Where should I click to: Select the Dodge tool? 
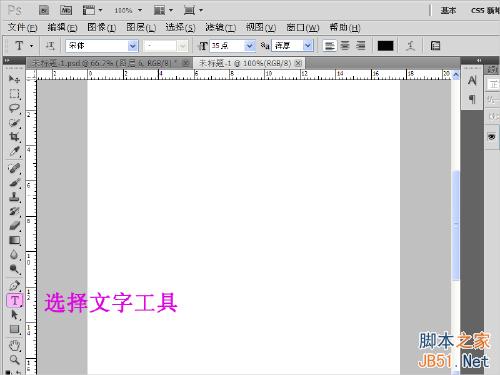click(14, 269)
